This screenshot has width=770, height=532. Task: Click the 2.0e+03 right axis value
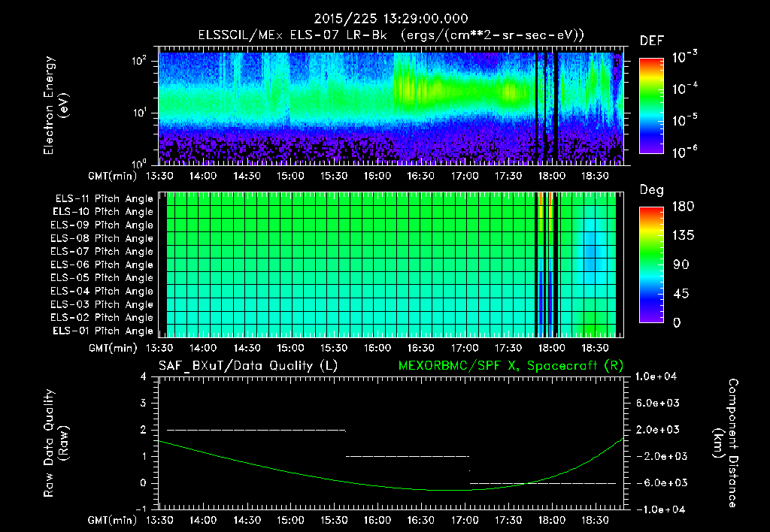(658, 430)
